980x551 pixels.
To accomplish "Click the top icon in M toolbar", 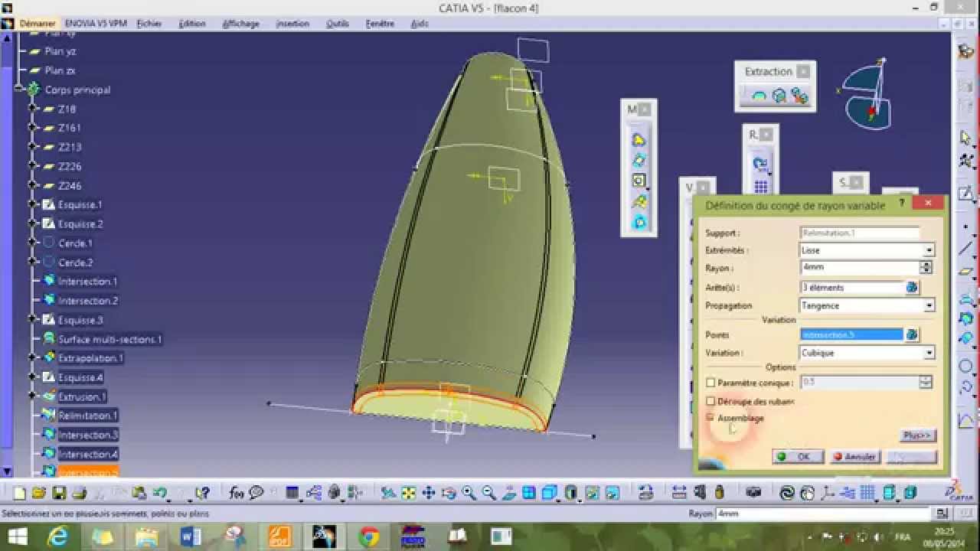I will (639, 140).
